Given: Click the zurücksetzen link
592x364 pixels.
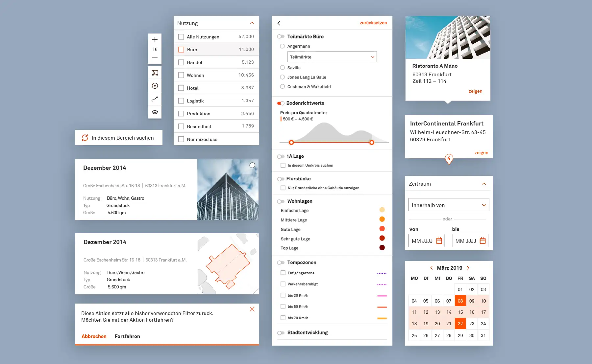Looking at the screenshot, I should click(373, 23).
